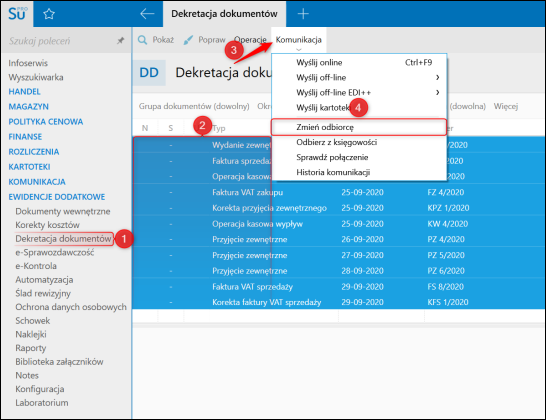546x420 pixels.
Task: Click the Popraw brush icon
Action: (x=188, y=40)
